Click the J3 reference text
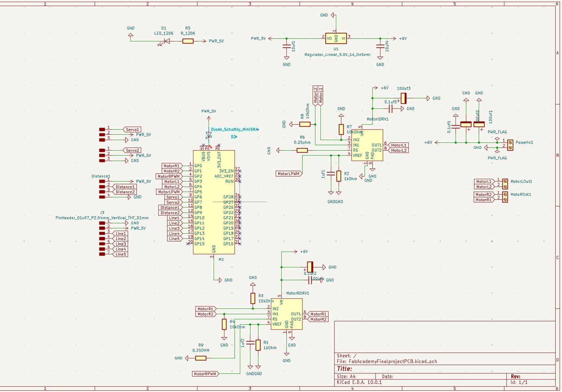This screenshot has width=562, height=392. (102, 213)
